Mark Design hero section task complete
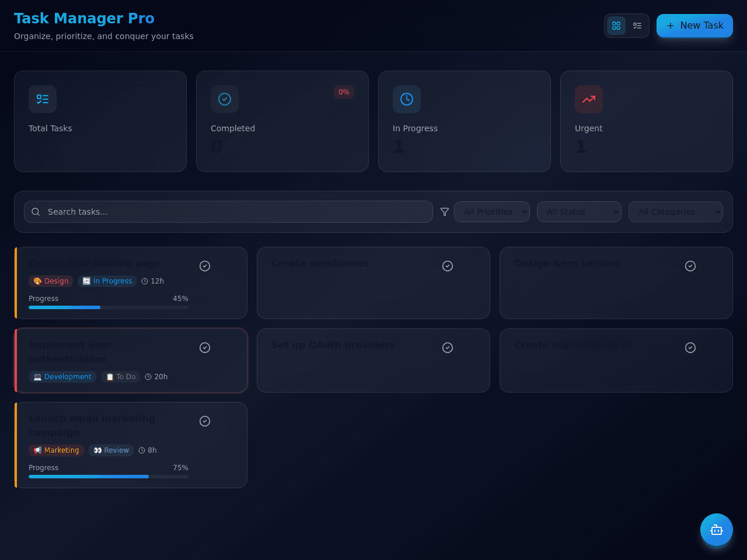Image resolution: width=747 pixels, height=560 pixels. coord(690,266)
